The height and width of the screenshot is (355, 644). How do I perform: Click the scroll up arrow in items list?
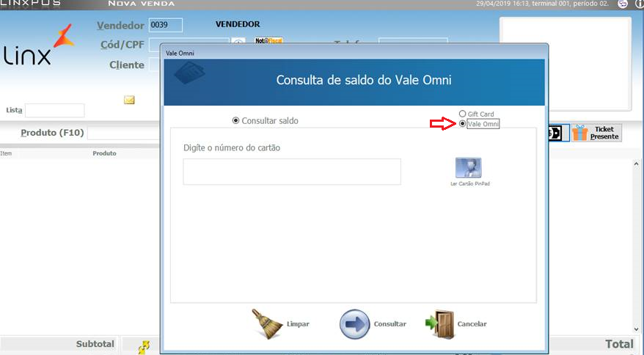point(636,164)
